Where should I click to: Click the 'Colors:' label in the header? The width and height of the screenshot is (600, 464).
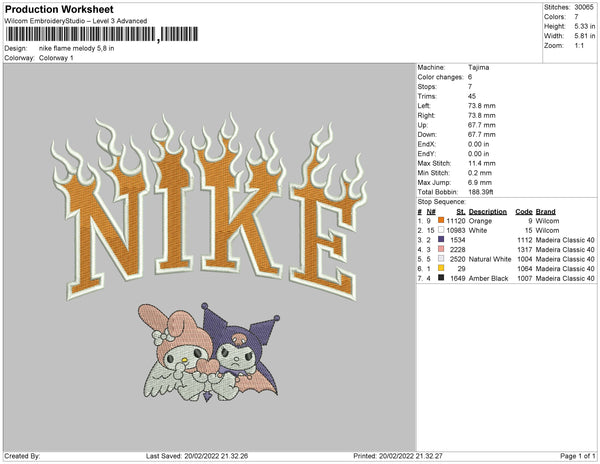coord(554,17)
